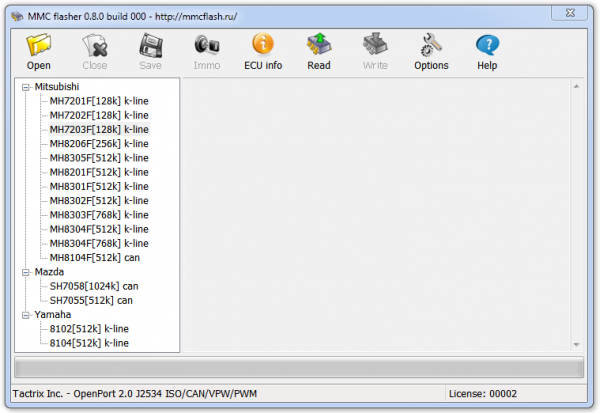This screenshot has height=413, width=600.
Task: Select MH8201F[512k] k-line
Action: [x=99, y=172]
